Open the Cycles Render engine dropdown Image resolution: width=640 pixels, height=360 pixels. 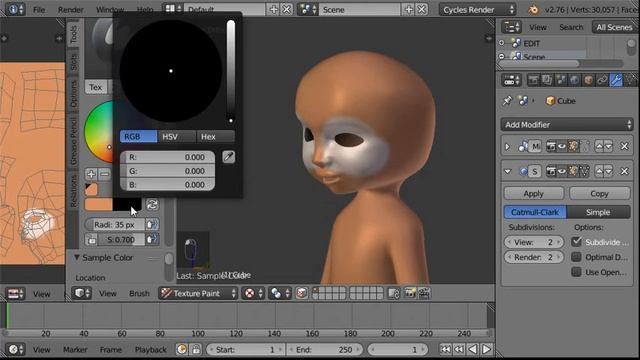click(x=478, y=9)
